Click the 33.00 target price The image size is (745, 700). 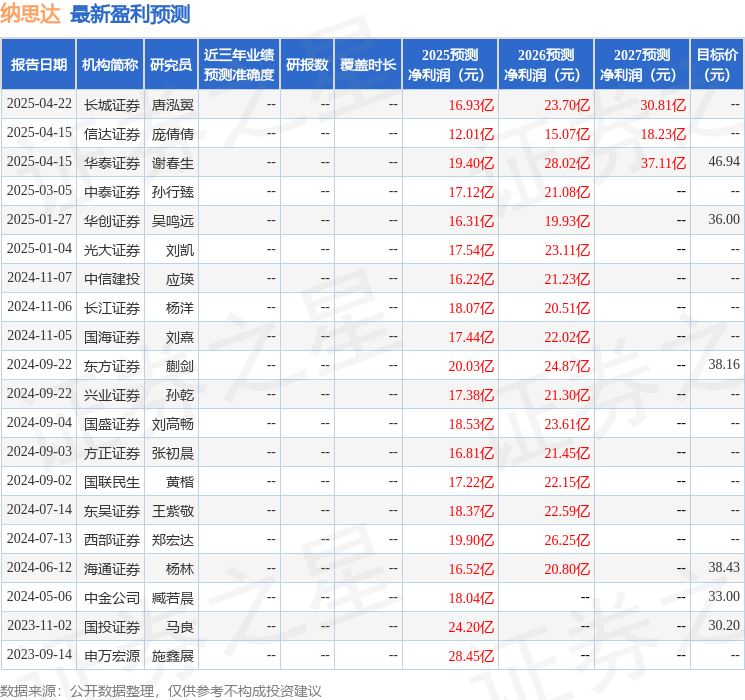(x=724, y=596)
